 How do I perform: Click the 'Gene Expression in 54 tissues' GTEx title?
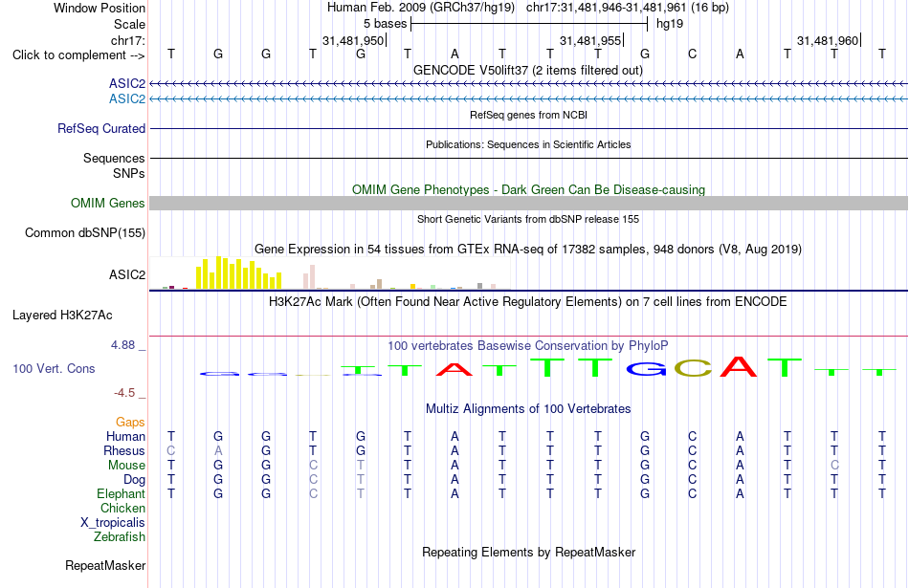click(x=528, y=250)
